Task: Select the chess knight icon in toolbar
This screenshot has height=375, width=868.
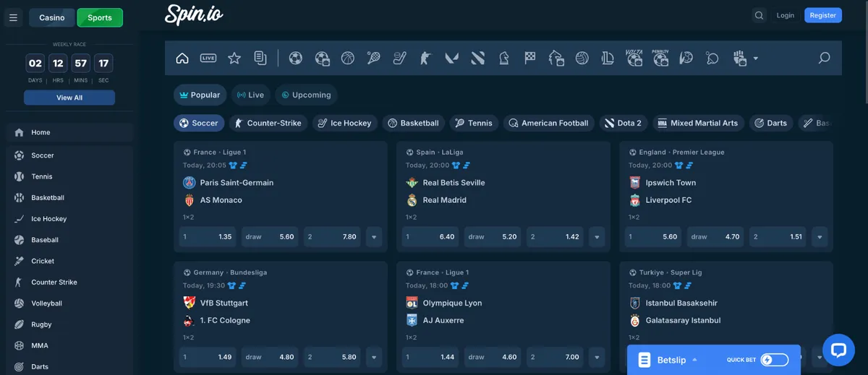Action: [503, 58]
